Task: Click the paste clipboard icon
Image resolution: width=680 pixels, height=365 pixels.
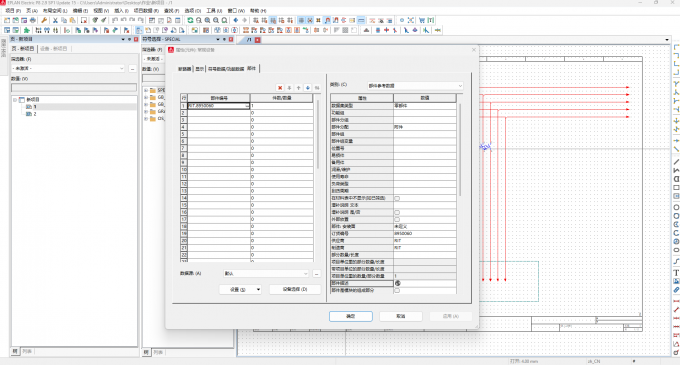Action: point(72,20)
